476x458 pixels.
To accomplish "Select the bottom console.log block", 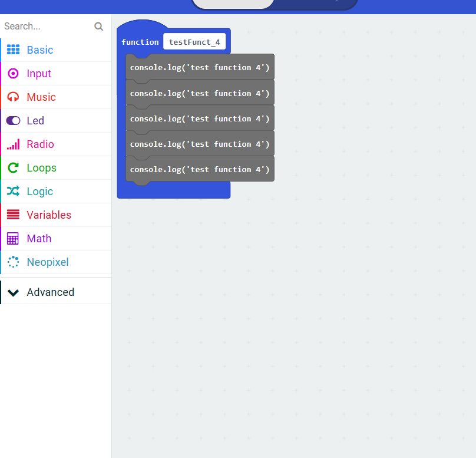I will pos(200,169).
